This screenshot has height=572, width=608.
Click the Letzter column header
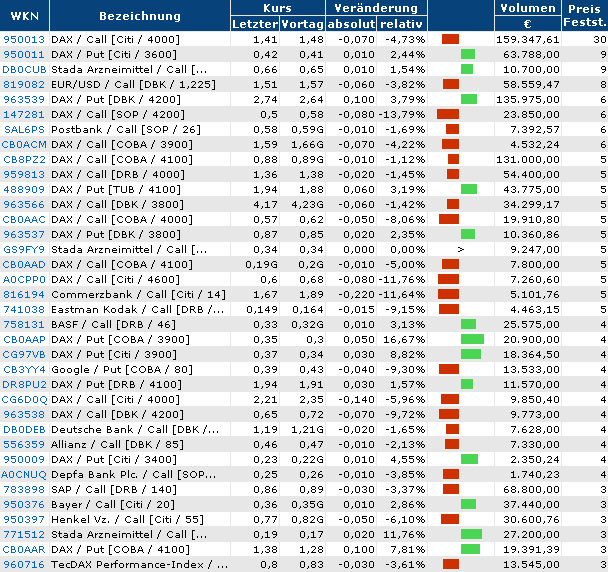[255, 24]
